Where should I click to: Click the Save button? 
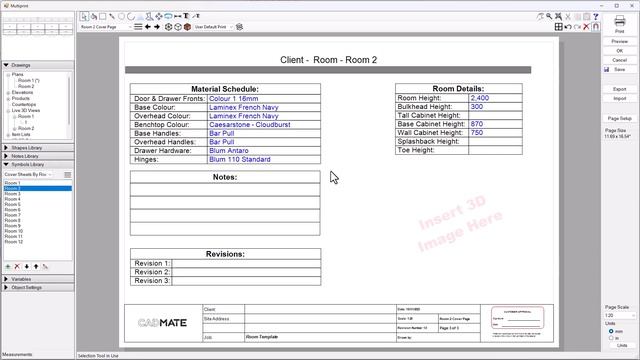620,70
